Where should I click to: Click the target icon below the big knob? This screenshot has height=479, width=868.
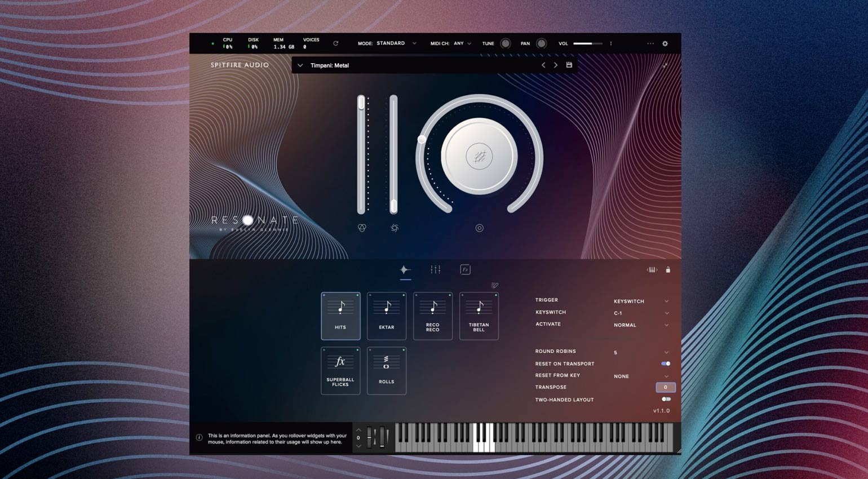(x=480, y=228)
